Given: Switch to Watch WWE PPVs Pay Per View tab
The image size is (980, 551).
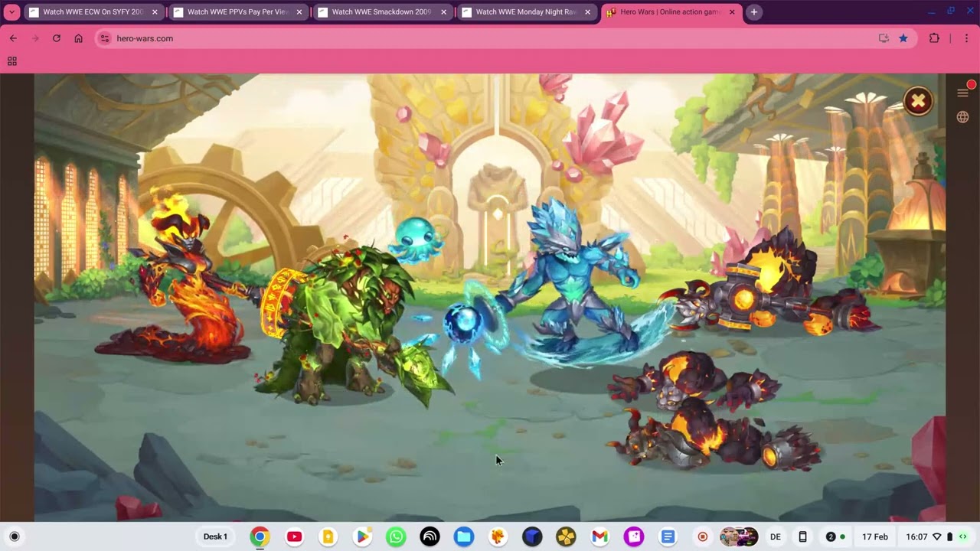Looking at the screenshot, I should (237, 12).
